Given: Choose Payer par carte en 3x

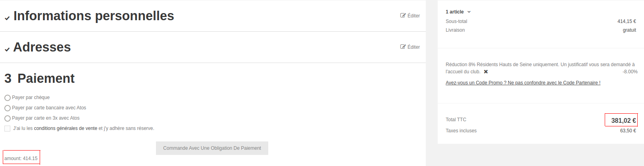Looking at the screenshot, I should (8, 118).
